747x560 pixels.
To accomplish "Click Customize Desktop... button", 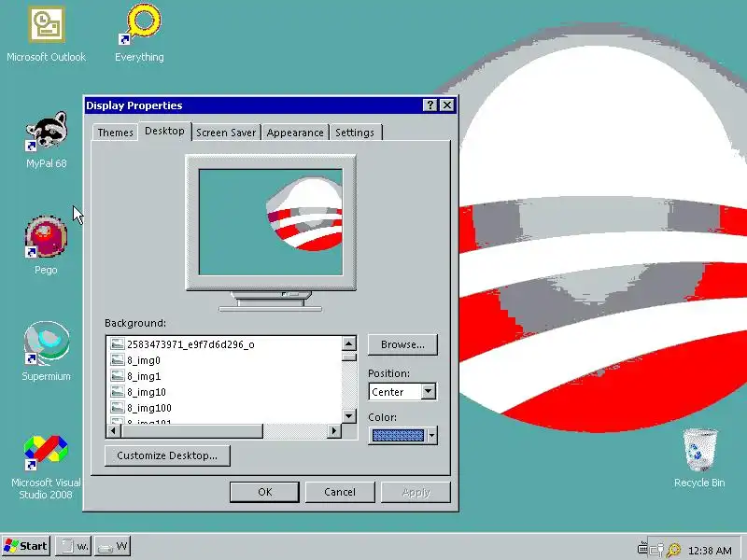I will click(167, 455).
